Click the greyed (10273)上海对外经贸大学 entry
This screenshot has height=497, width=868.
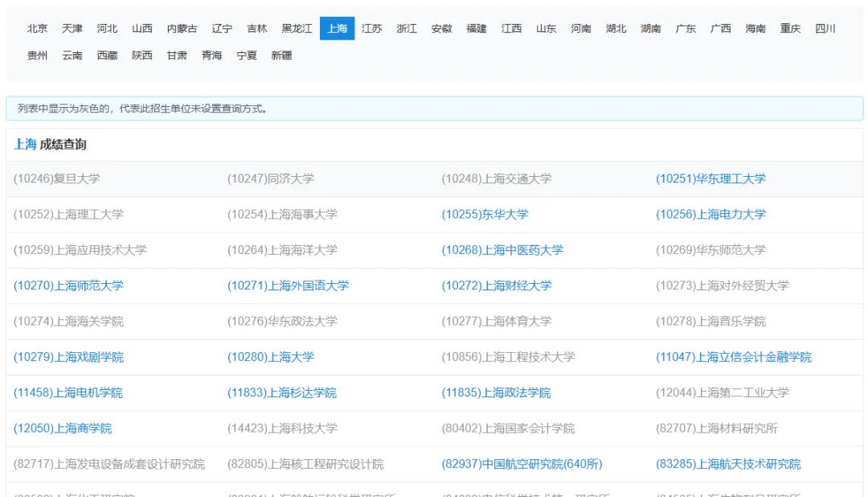pyautogui.click(x=723, y=286)
